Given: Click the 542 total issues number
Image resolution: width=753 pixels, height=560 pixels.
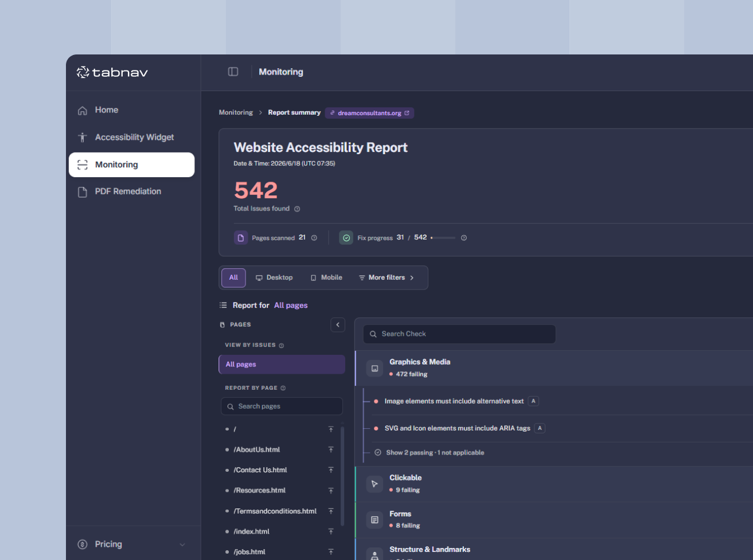Looking at the screenshot, I should (256, 190).
